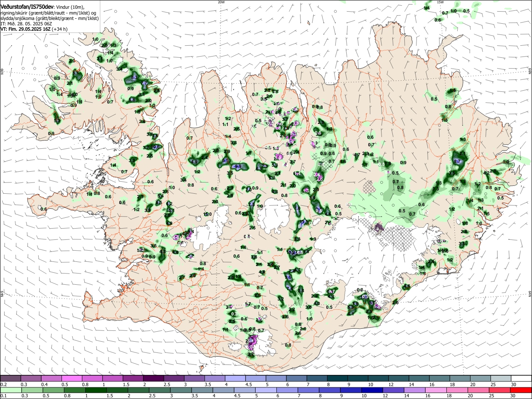
Task: Click the white upper legend swatch after 30
Action: tap(521, 379)
